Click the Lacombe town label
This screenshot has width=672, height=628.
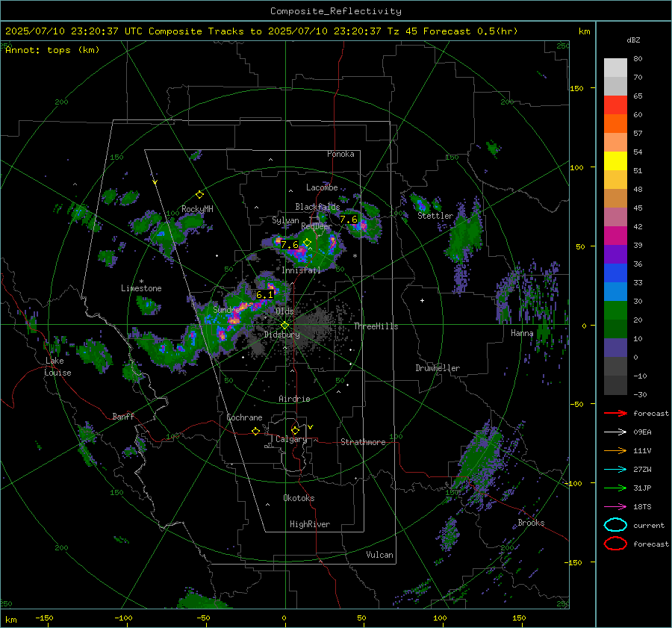click(x=322, y=187)
